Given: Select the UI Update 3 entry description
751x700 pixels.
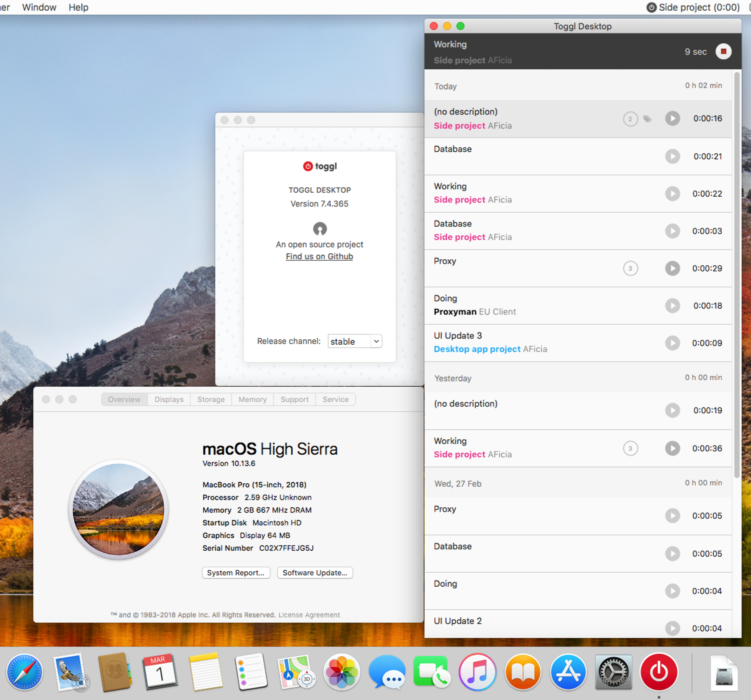Looking at the screenshot, I should tap(458, 336).
